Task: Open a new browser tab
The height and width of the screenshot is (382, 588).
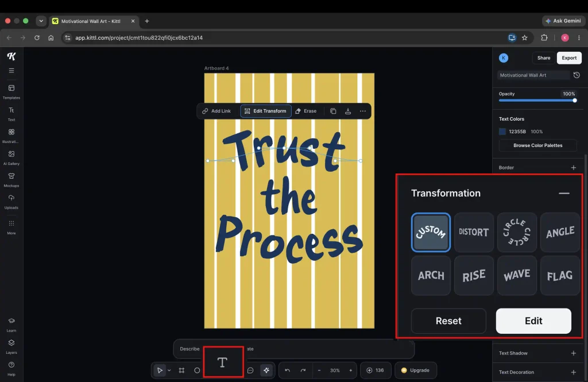Action: [147, 21]
